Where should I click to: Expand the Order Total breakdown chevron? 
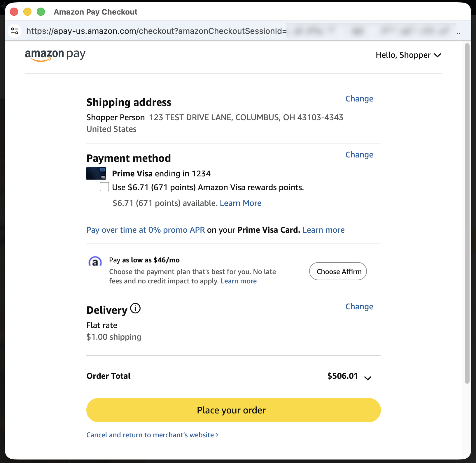[368, 378]
